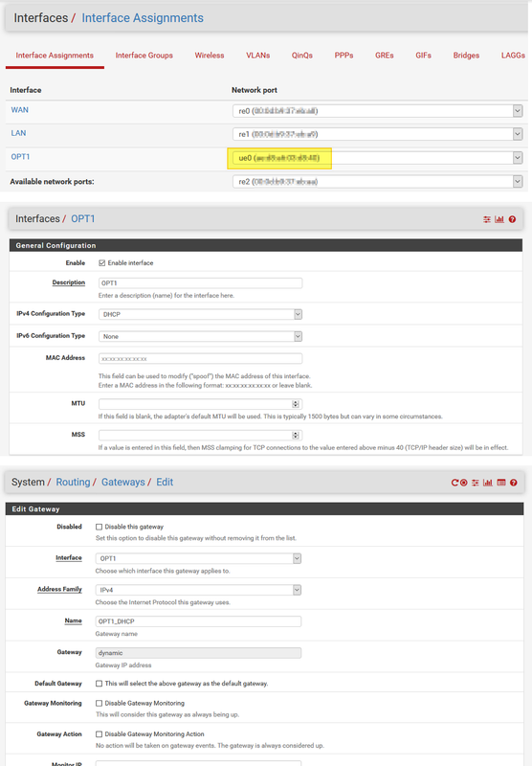Open the PPPs tab

[x=344, y=56]
